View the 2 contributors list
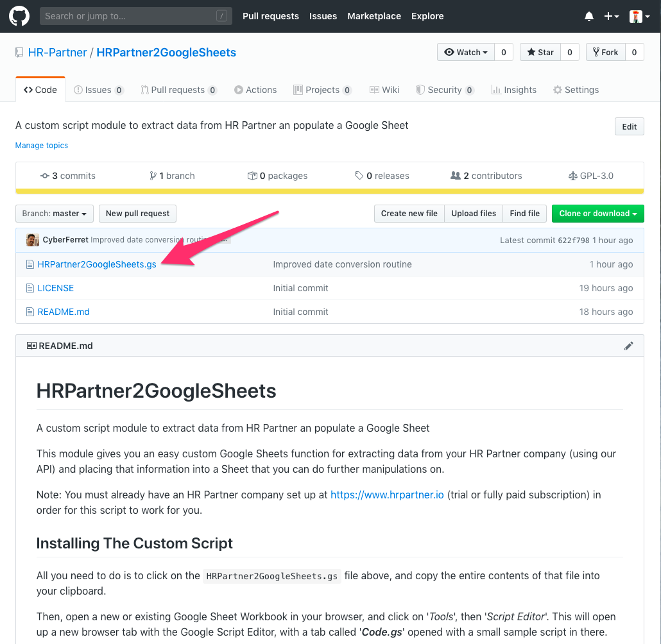This screenshot has height=644, width=661. coord(486,176)
